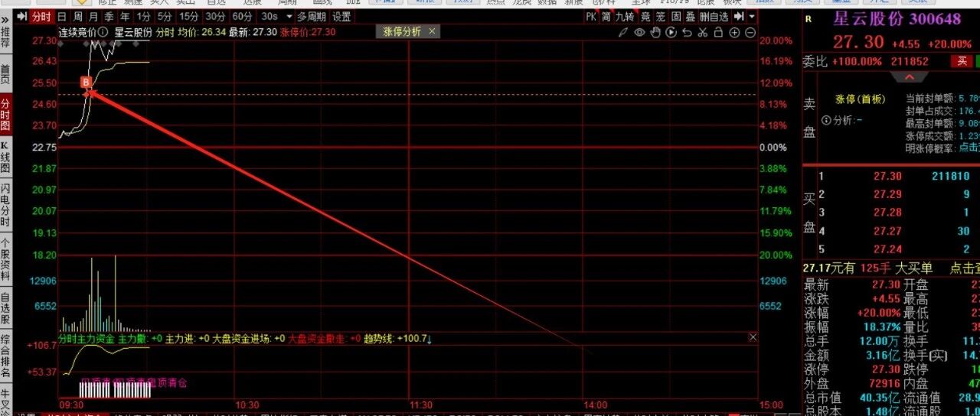980x416 pixels.
Task: Click the info icon beside 分析
Action: 826,120
